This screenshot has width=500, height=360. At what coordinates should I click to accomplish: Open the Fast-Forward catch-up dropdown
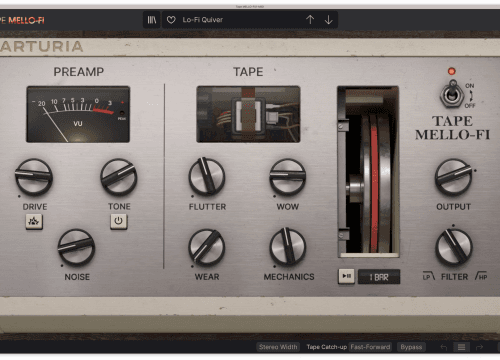pos(370,347)
